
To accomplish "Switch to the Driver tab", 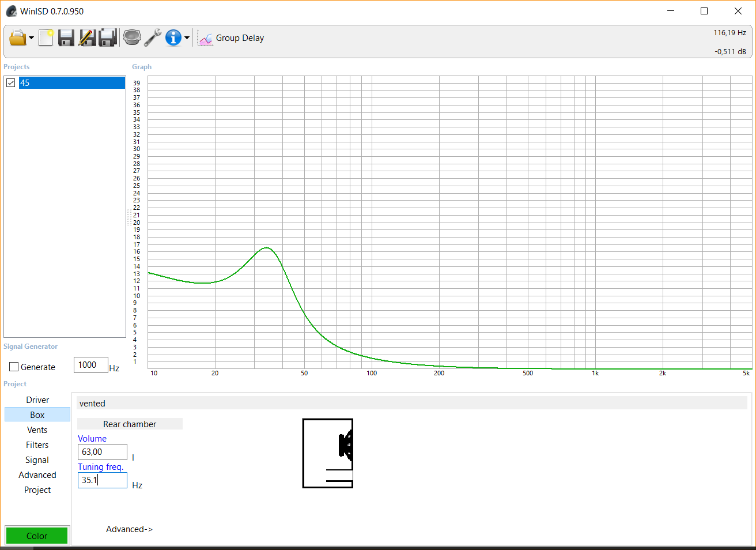I will pos(37,400).
